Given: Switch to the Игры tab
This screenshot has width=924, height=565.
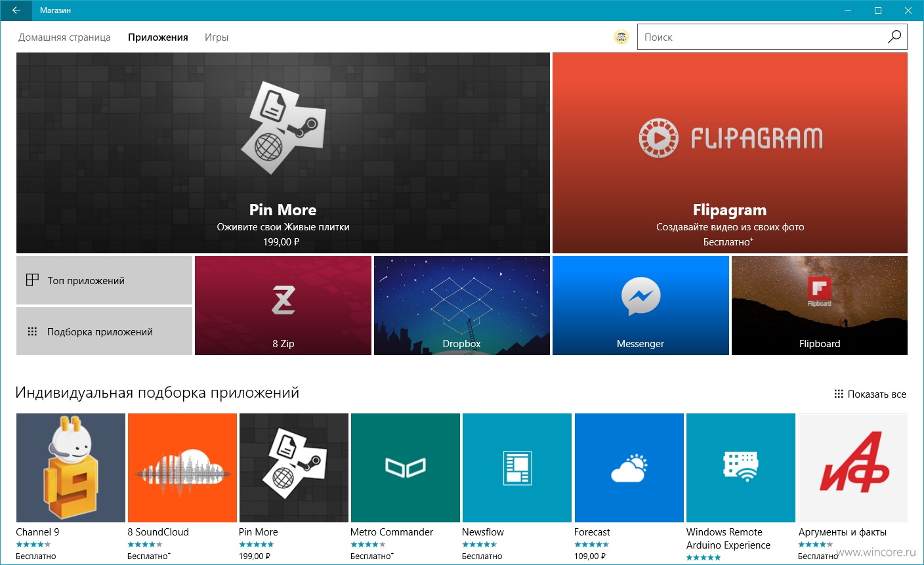Looking at the screenshot, I should (x=217, y=37).
